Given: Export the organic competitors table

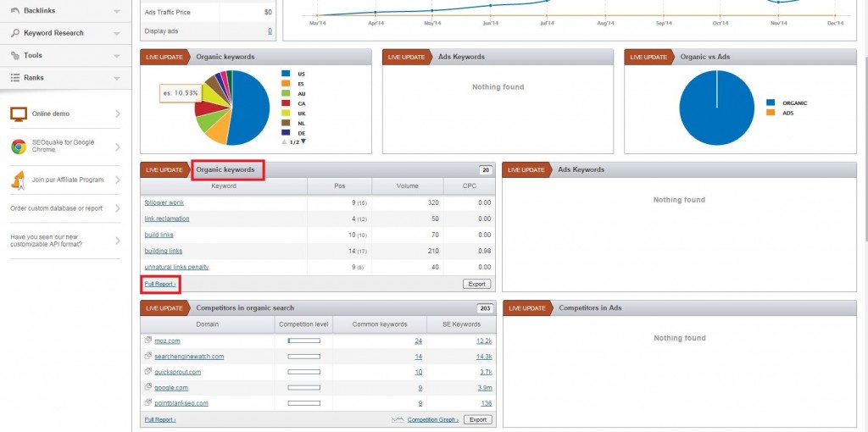Looking at the screenshot, I should point(477,419).
